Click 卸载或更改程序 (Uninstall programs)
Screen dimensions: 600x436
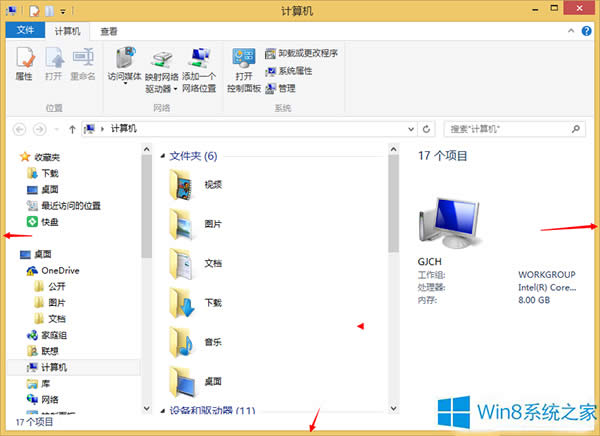pos(302,53)
